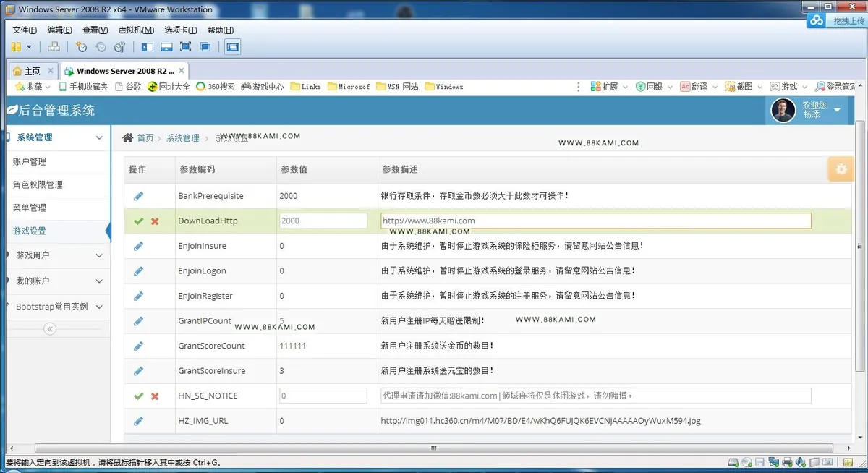Image resolution: width=868 pixels, height=473 pixels.
Task: Click the HN_SC_NOTICE parameter value input field
Action: pyautogui.click(x=323, y=396)
